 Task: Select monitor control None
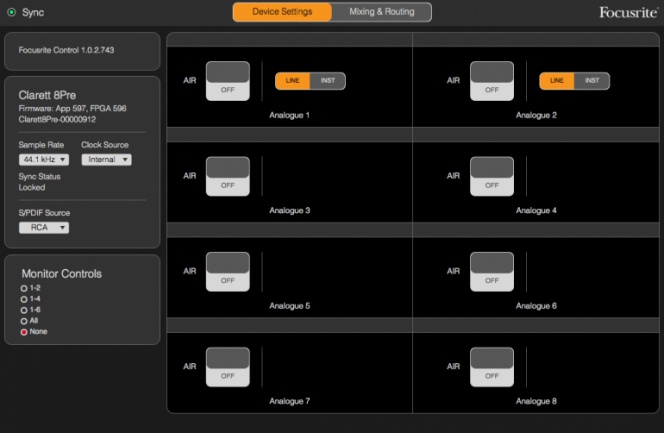coord(24,332)
